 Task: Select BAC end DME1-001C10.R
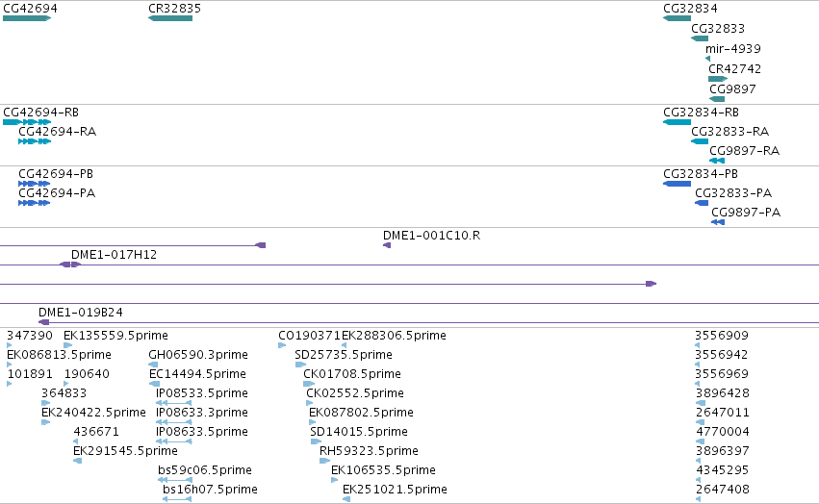387,245
